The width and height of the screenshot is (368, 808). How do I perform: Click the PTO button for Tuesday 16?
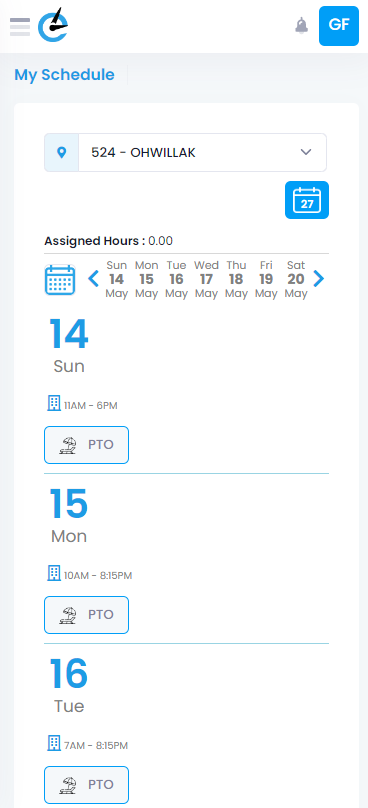point(87,785)
